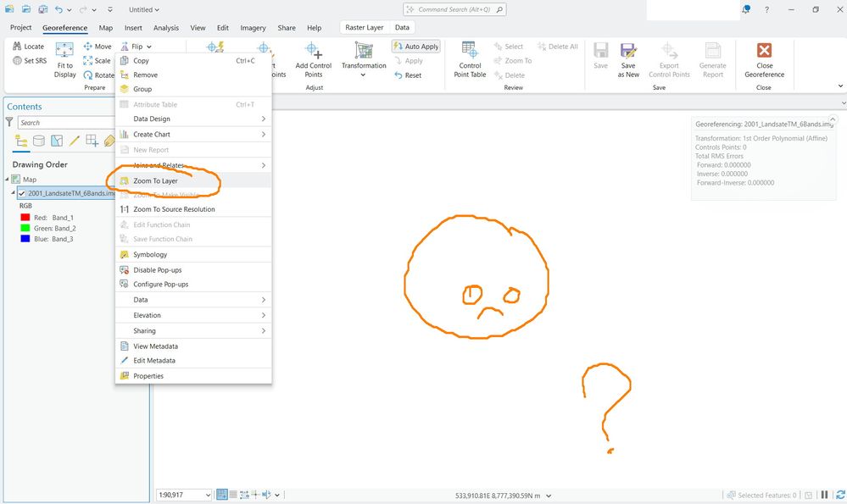Open the Imagery ribbon tab

[x=253, y=27]
